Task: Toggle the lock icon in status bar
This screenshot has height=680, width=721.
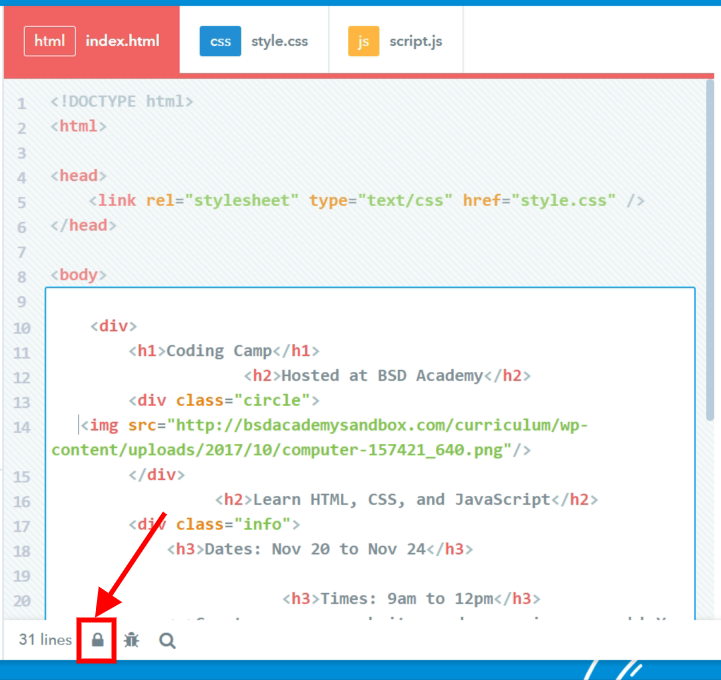Action: click(97, 640)
